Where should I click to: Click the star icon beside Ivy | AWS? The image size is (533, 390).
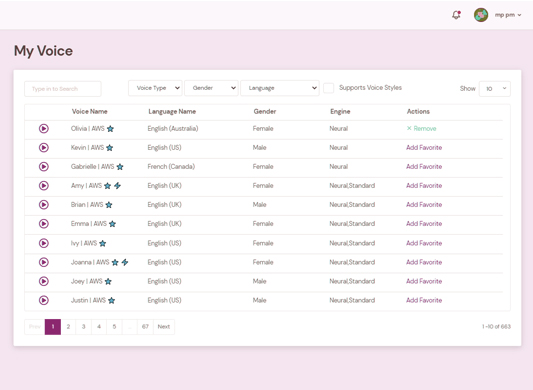tap(103, 243)
